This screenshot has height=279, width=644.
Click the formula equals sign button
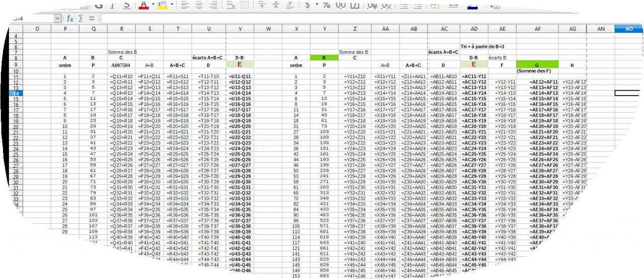coord(92,19)
